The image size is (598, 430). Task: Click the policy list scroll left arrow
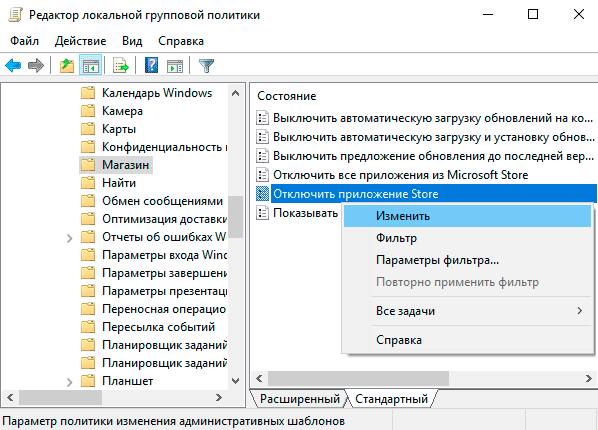pos(259,378)
